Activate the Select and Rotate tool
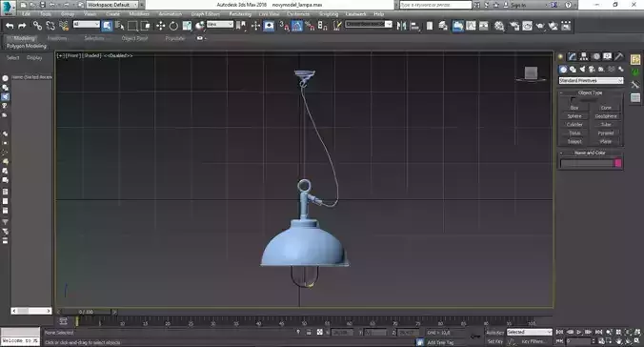The image size is (644, 347). point(173,26)
